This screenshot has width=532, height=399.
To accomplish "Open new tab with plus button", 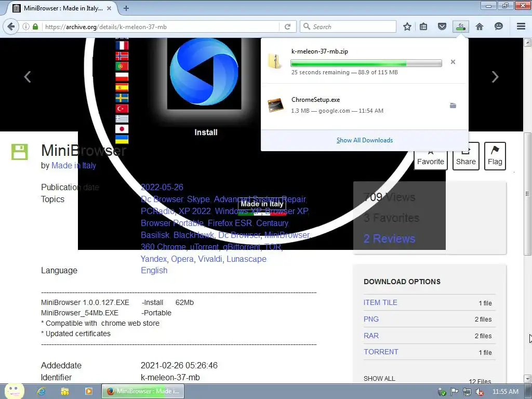I will click(x=126, y=8).
